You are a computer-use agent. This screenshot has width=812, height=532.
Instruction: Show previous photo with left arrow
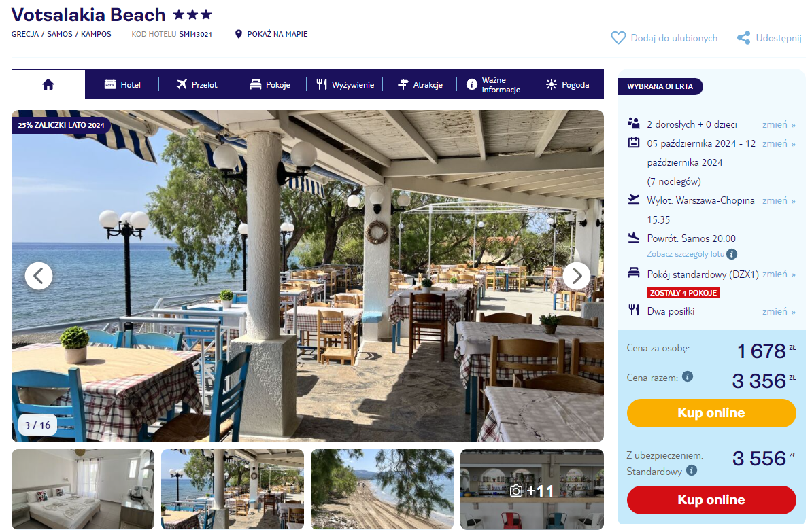[x=39, y=276]
